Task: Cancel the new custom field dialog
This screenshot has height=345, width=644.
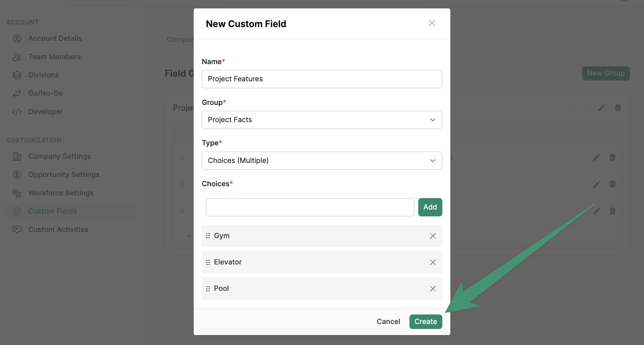Action: click(388, 322)
